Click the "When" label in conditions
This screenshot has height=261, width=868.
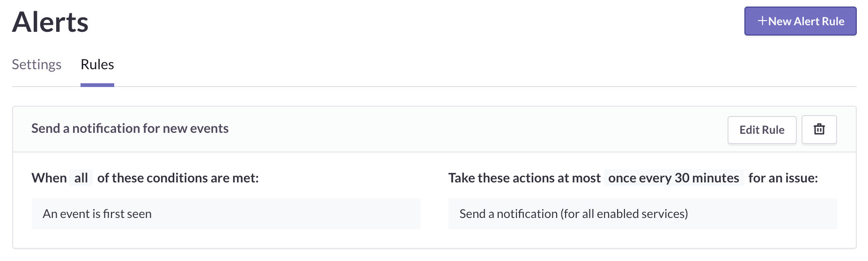click(49, 178)
